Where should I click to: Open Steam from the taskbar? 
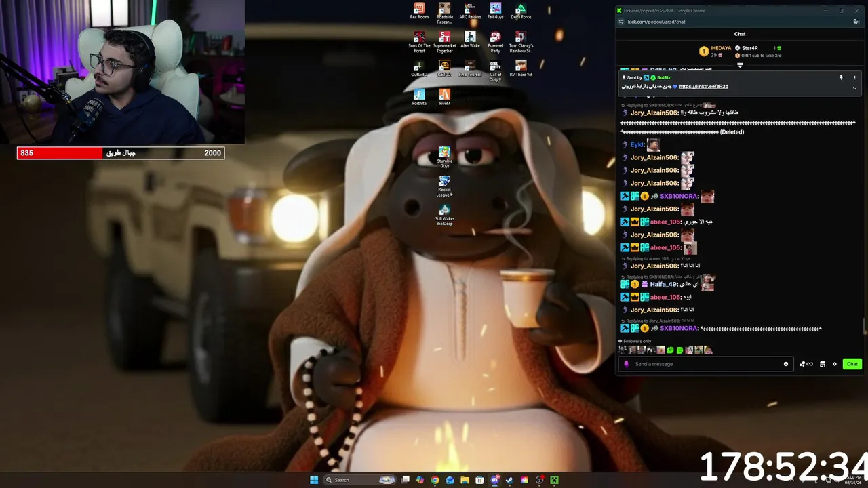pos(509,480)
